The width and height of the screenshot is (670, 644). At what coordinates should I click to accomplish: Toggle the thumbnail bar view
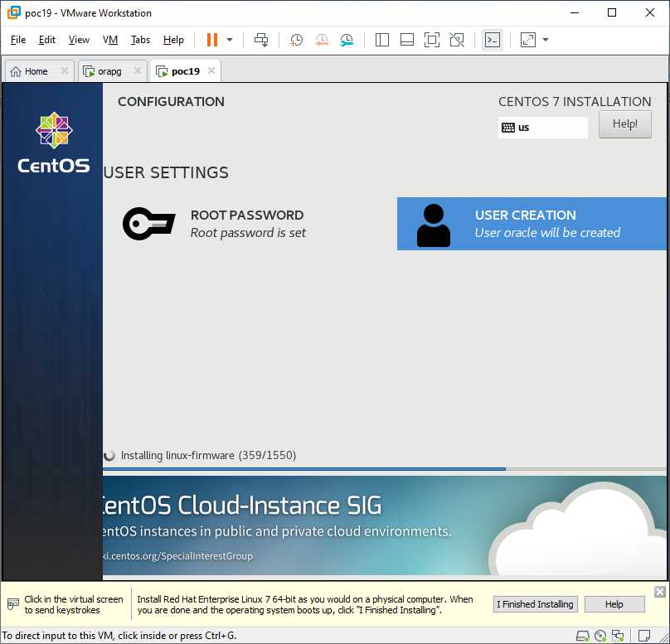pos(407,40)
